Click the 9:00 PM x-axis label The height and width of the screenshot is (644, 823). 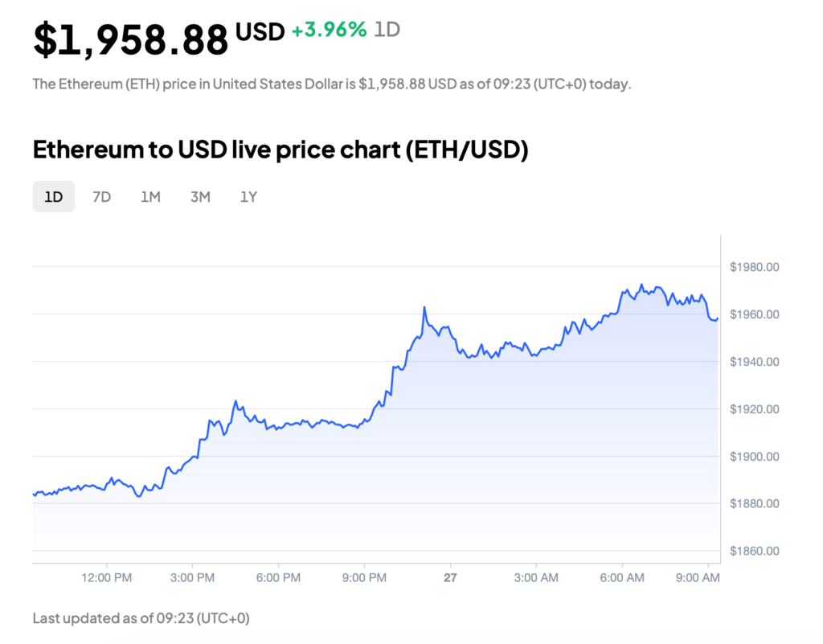pos(364,578)
